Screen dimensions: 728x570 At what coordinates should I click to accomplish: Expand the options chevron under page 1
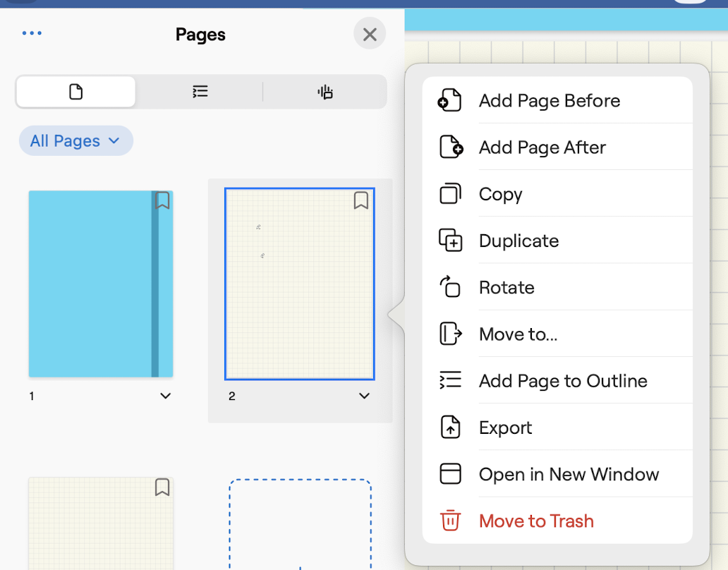coord(165,395)
